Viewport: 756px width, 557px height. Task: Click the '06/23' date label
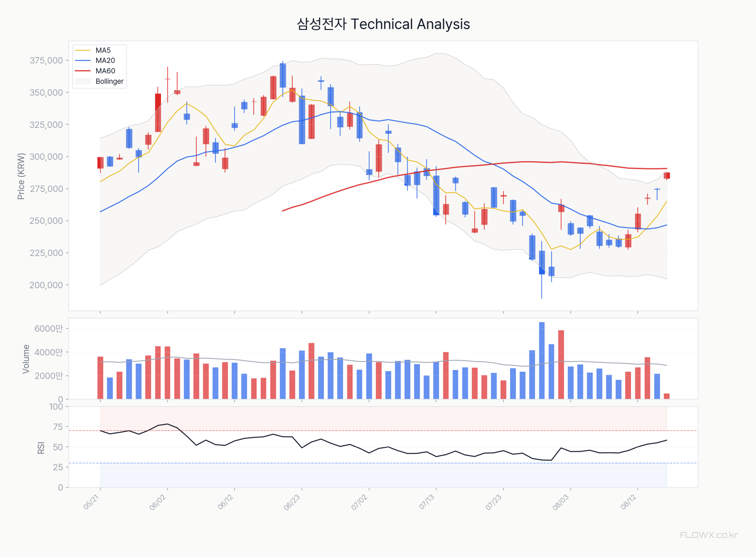coord(292,502)
